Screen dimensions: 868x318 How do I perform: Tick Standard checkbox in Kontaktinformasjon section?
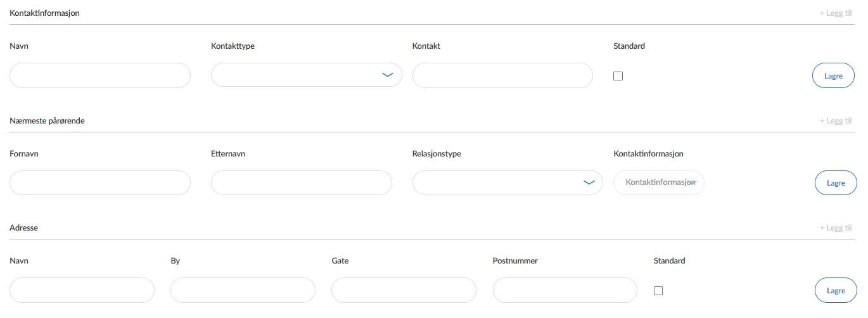pos(618,76)
